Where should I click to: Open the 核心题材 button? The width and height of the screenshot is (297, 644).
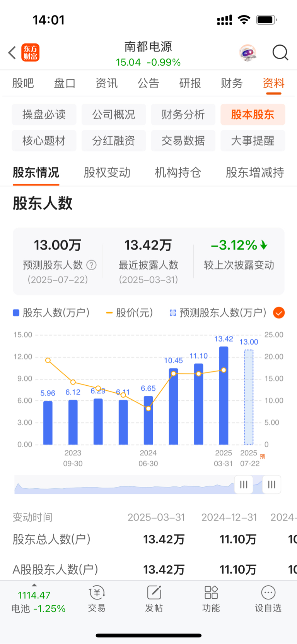(x=44, y=141)
